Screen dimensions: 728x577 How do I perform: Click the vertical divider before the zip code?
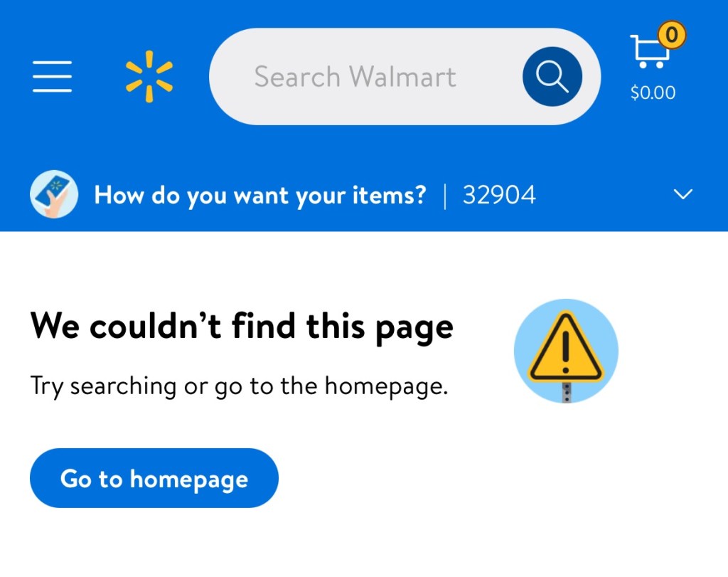[x=446, y=194]
